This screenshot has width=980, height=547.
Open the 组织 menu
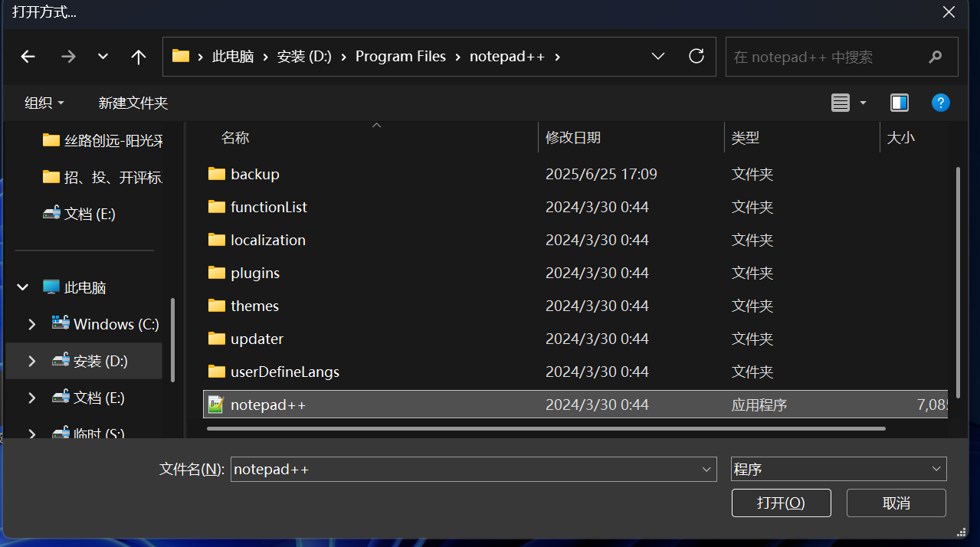point(44,103)
